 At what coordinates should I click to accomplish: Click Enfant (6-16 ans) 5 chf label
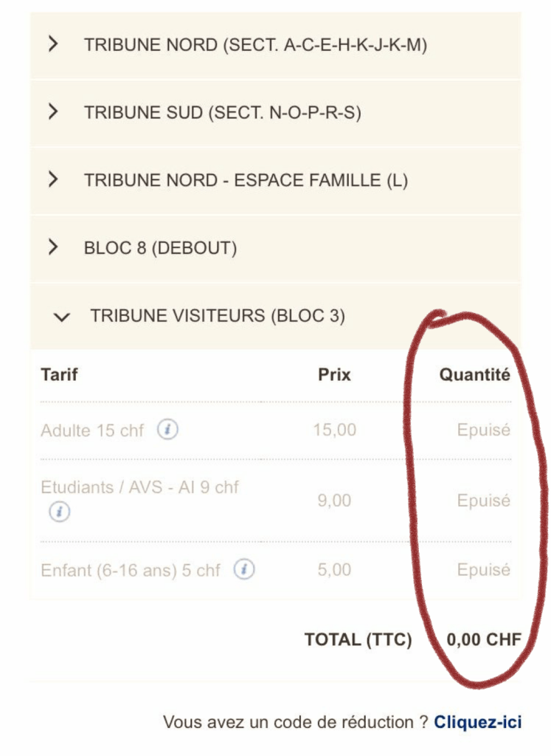pos(131,571)
